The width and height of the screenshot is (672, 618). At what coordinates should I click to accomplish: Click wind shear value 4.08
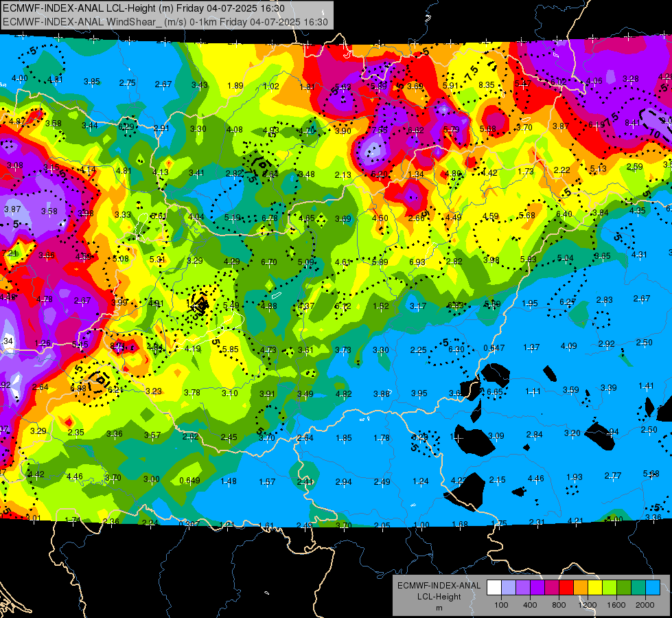235,129
